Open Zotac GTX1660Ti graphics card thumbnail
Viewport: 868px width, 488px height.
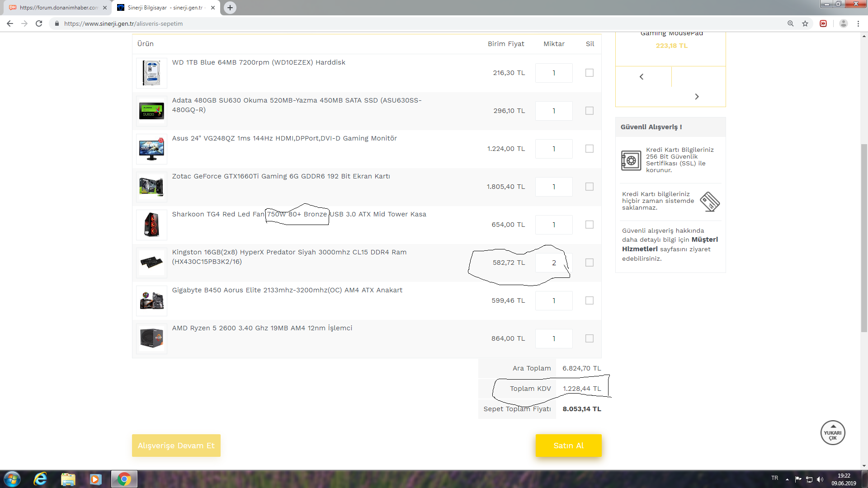point(151,187)
